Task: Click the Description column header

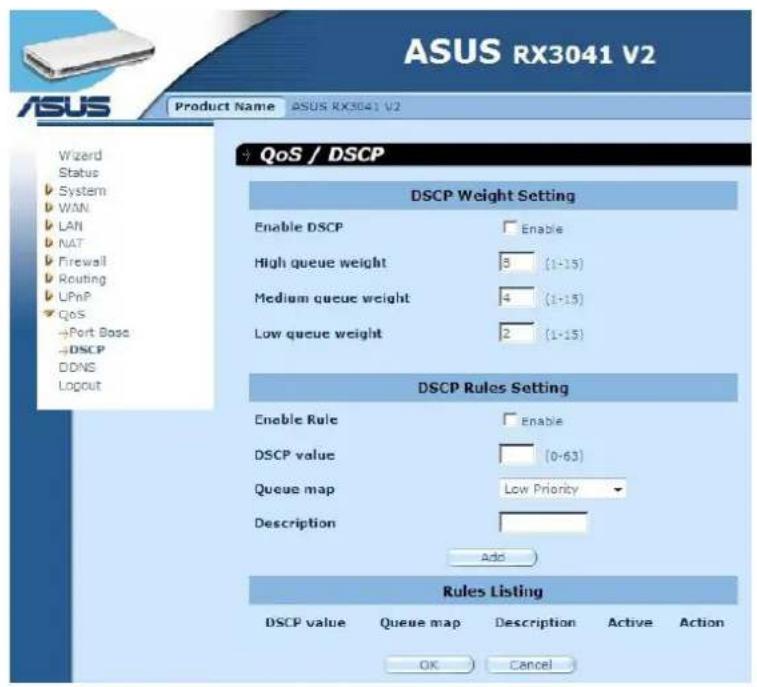Action: pos(535,623)
